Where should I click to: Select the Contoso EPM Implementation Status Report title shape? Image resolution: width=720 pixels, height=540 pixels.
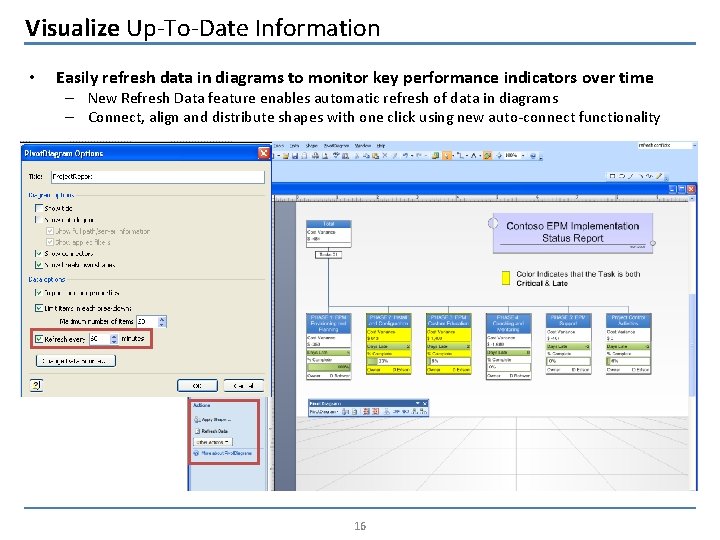pos(573,232)
